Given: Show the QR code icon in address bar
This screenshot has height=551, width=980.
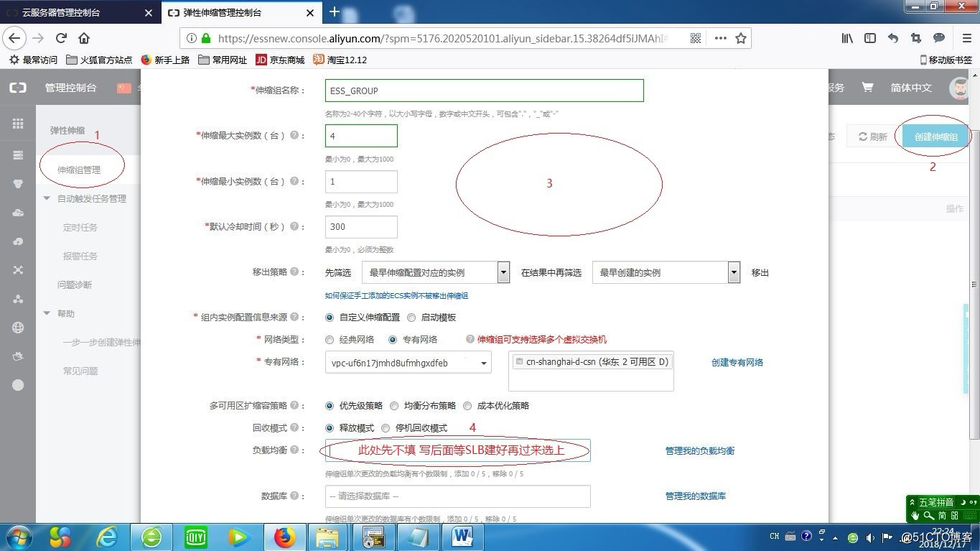Looking at the screenshot, I should pyautogui.click(x=696, y=38).
